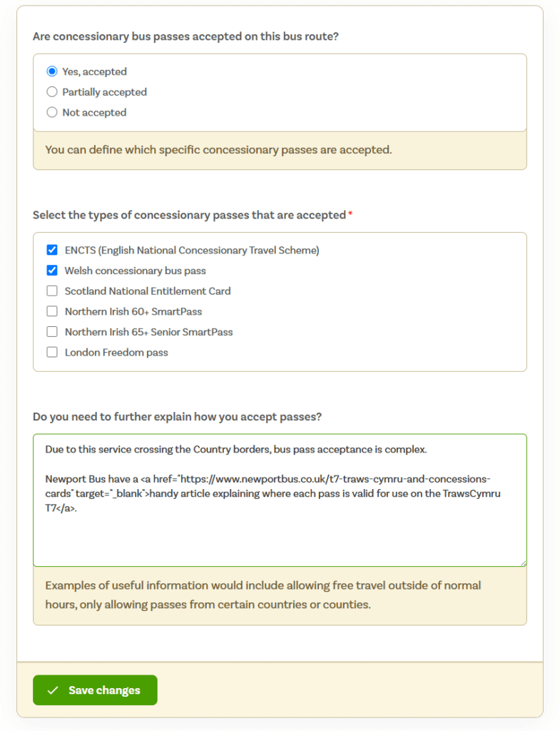560x731 pixels.
Task: Tick the Scotland National Entitlement Card box
Action: click(x=52, y=291)
